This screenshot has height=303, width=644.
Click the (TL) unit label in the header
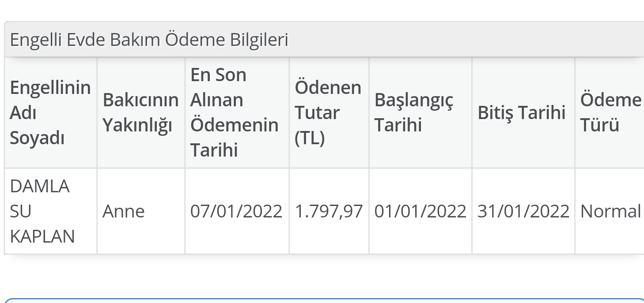pyautogui.click(x=310, y=138)
